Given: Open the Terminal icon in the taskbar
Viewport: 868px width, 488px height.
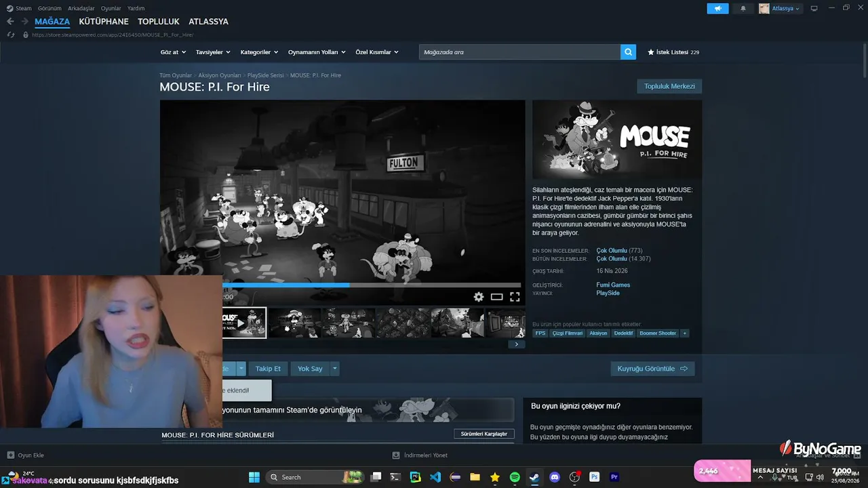Looking at the screenshot, I should [395, 477].
